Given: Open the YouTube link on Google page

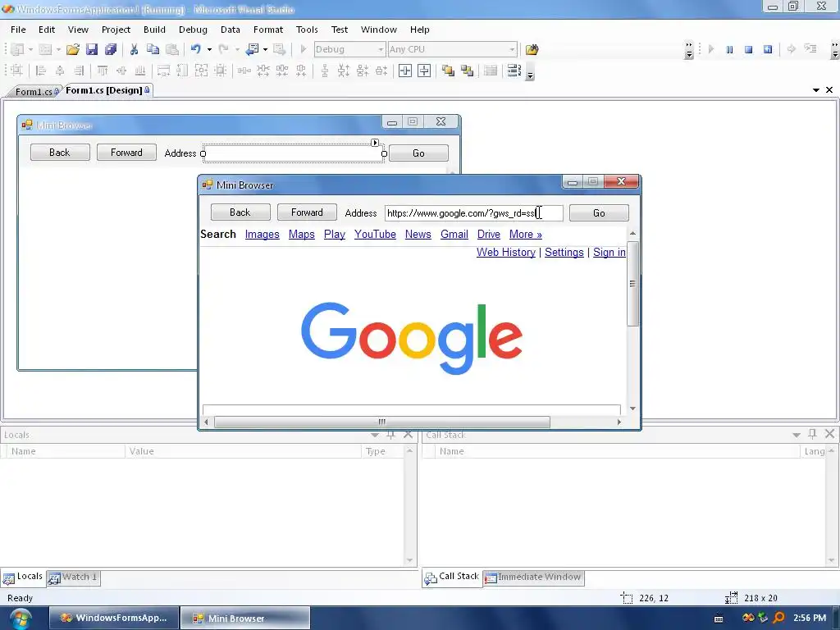Looking at the screenshot, I should coord(375,234).
